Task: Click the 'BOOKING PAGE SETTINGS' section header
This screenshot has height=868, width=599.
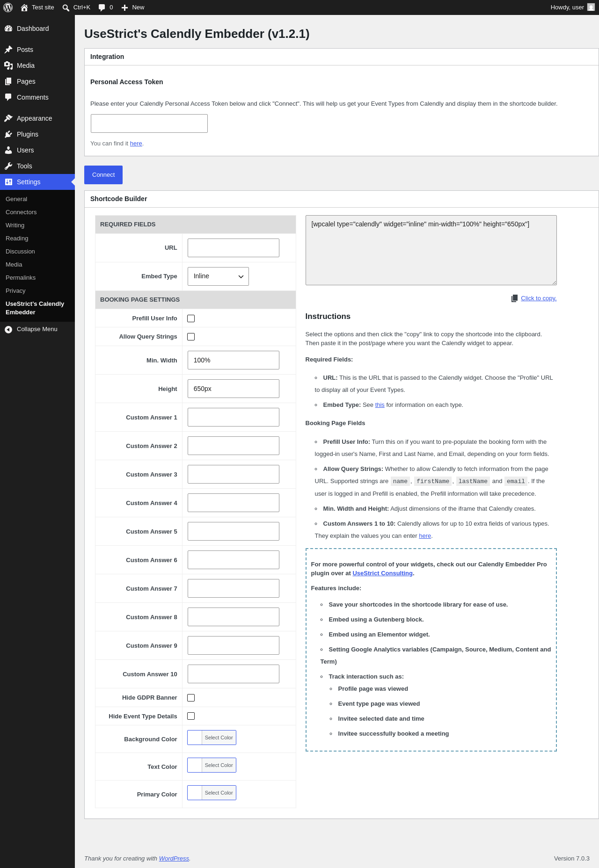Action: coord(196,300)
